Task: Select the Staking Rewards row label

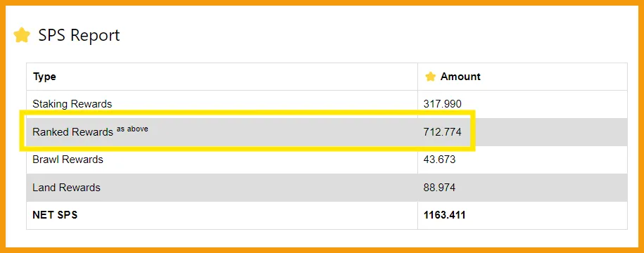Action: [x=72, y=104]
